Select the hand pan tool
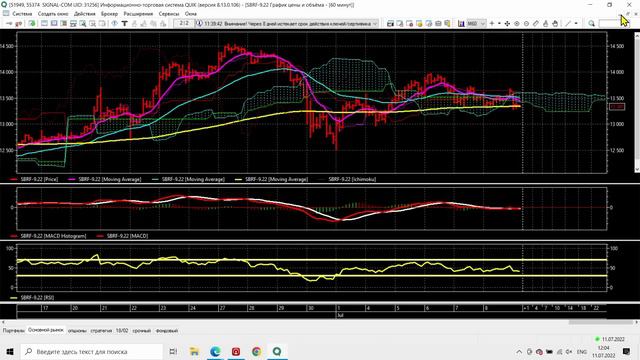Screen dimensions: 640x360 pyautogui.click(x=555, y=24)
